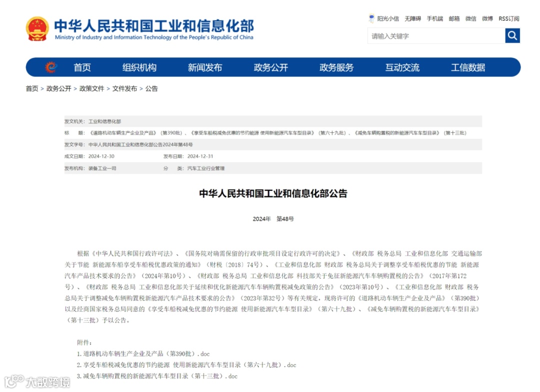540x392 pixels.
Task: Click the swirl icon in navigation bar
Action: pos(50,67)
